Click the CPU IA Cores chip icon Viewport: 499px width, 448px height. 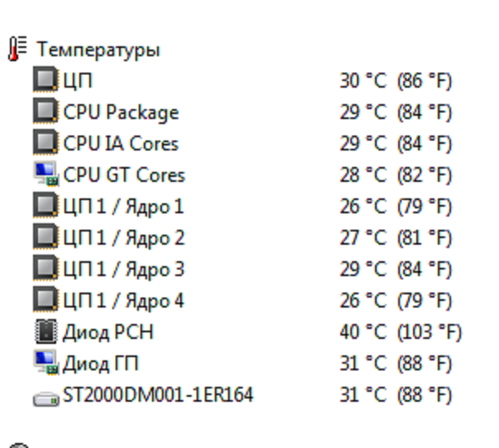(x=45, y=142)
